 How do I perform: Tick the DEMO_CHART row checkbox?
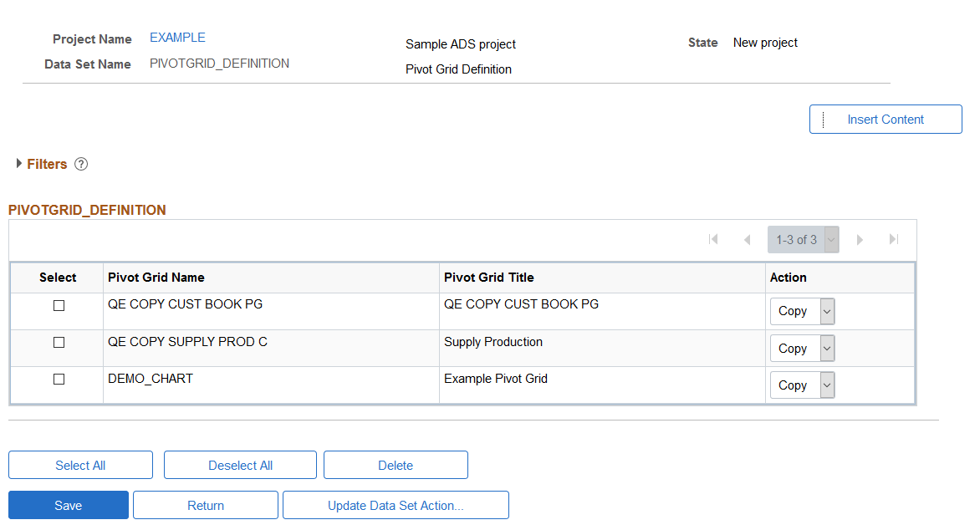59,380
